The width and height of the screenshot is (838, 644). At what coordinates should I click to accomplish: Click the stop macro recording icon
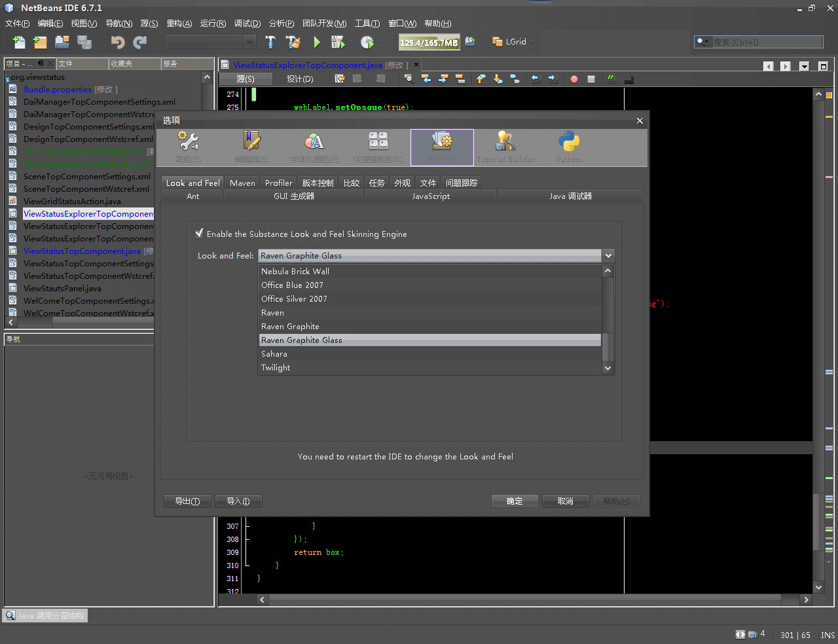click(591, 79)
